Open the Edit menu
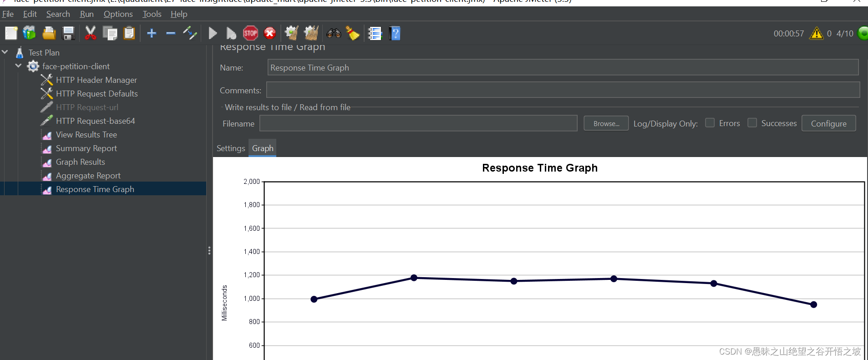This screenshot has height=360, width=868. point(30,14)
